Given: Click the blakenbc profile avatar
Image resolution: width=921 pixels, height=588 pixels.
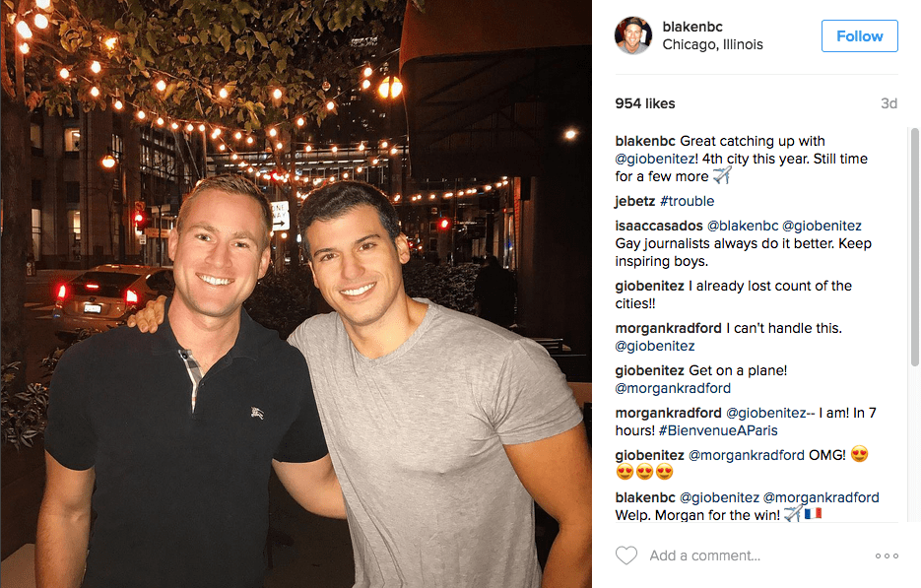Looking at the screenshot, I should tap(633, 35).
